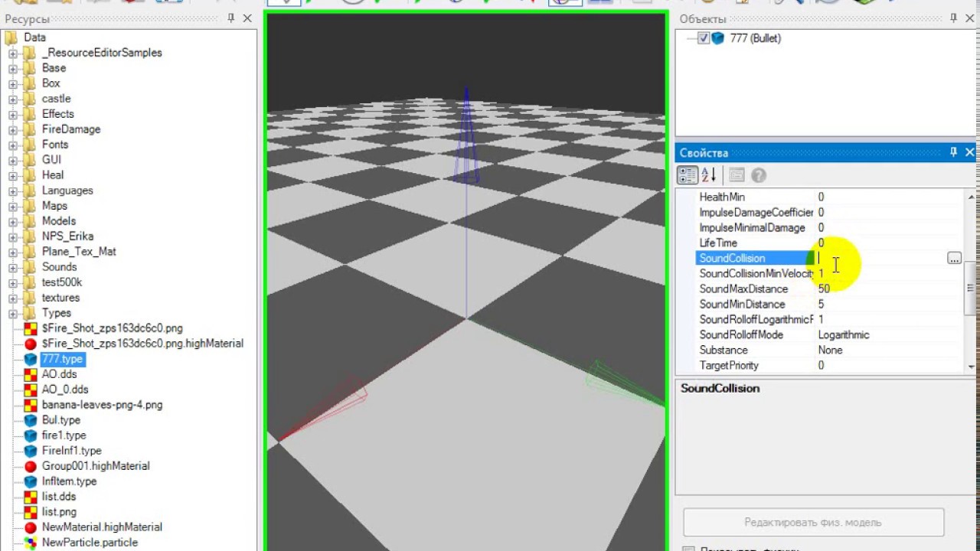Expand the Types folder
980x551 pixels.
(12, 313)
